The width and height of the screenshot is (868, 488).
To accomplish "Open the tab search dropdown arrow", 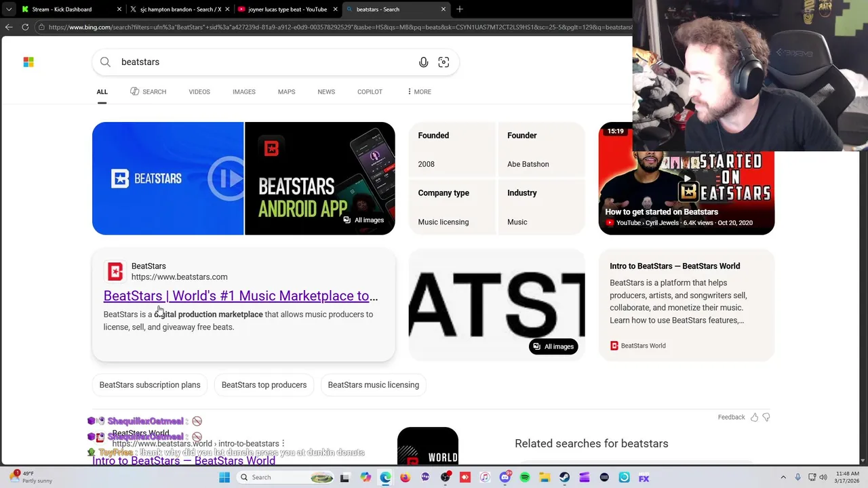I will (9, 9).
